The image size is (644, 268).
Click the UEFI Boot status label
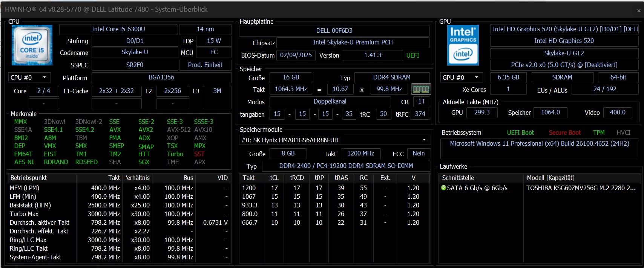[x=520, y=132]
